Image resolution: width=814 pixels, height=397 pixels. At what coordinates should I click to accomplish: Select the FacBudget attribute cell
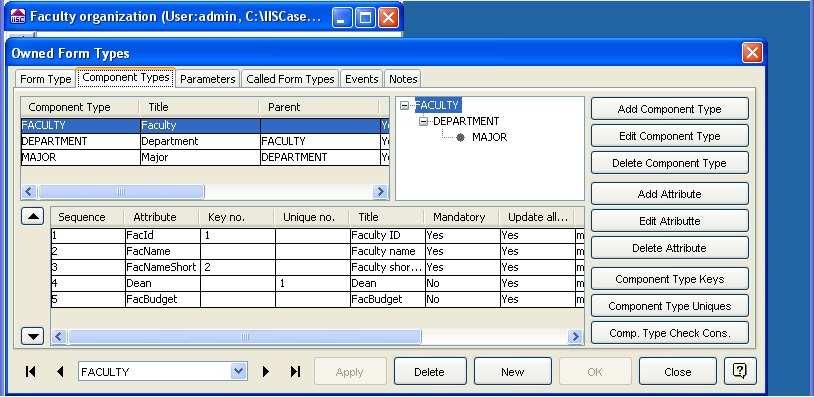pos(162,300)
